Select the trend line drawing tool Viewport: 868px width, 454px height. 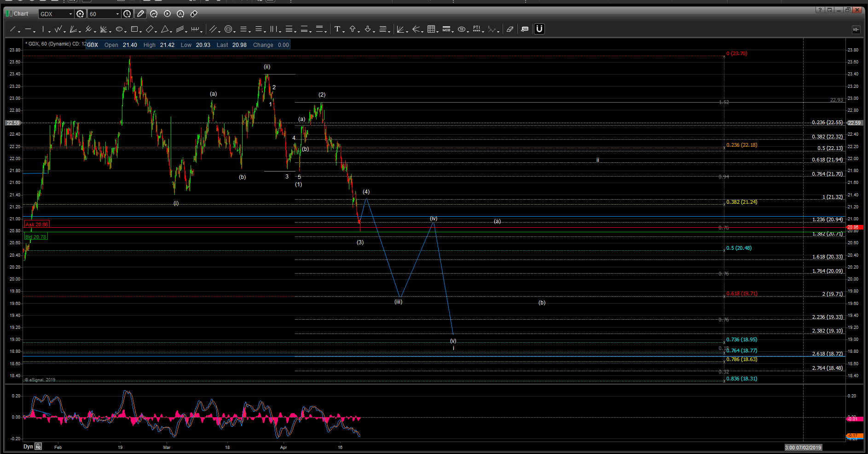pos(13,29)
